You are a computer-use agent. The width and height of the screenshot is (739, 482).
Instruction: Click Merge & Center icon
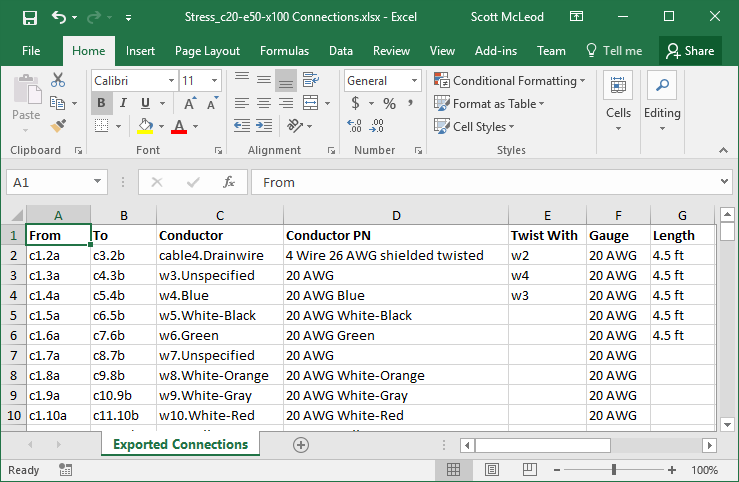click(311, 103)
